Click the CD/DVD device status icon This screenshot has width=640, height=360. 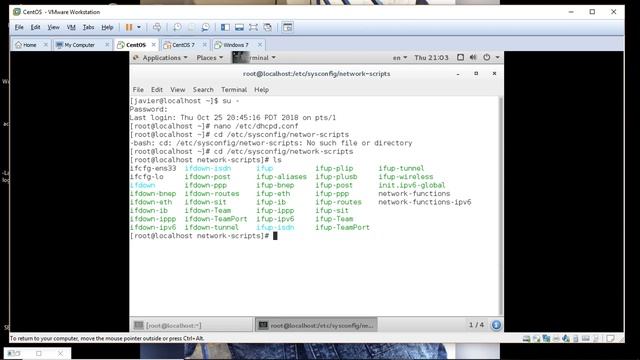[x=536, y=338]
